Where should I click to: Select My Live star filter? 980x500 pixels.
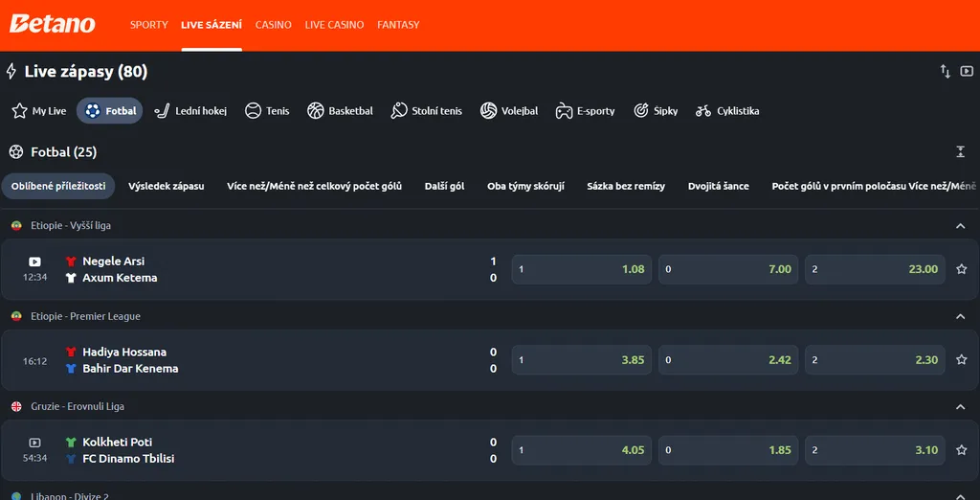[x=38, y=111]
